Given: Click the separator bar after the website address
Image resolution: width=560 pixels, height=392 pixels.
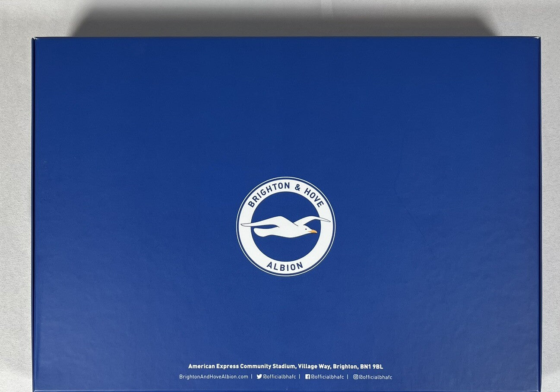Looking at the screenshot, I should (x=252, y=376).
